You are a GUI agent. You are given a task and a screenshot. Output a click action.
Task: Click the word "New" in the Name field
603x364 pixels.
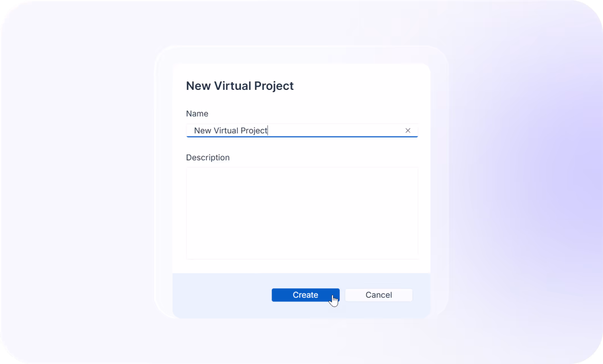point(202,131)
